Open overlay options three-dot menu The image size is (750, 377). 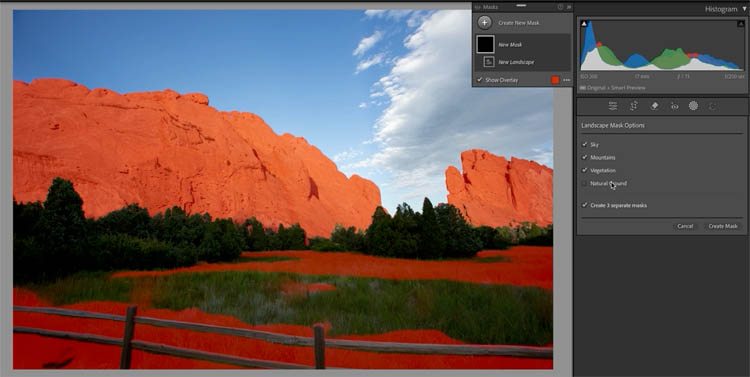point(567,80)
